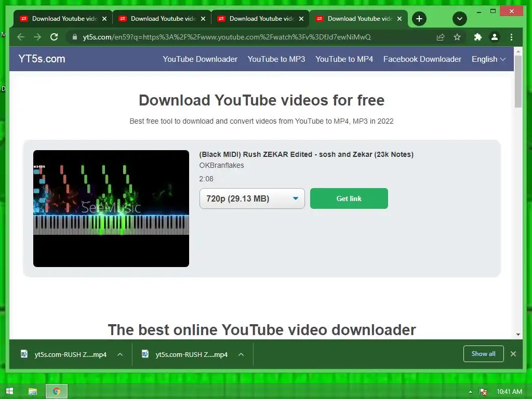Open the Extensions puzzle icon
This screenshot has width=532, height=399.
tap(478, 37)
